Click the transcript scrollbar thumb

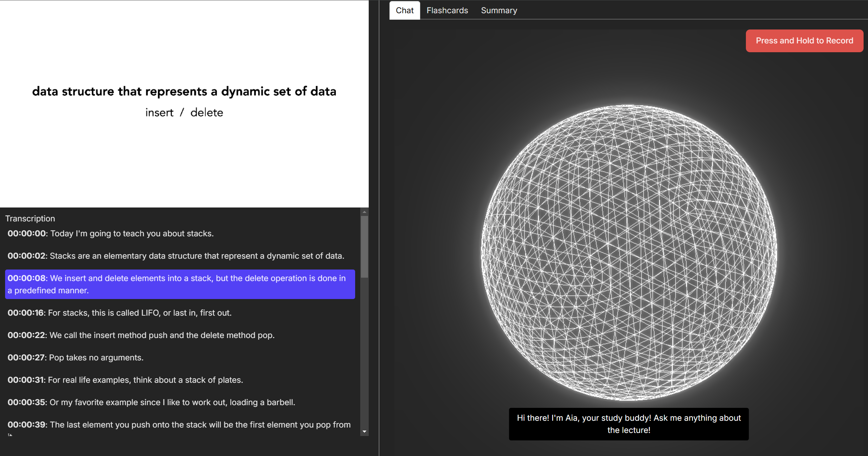364,247
